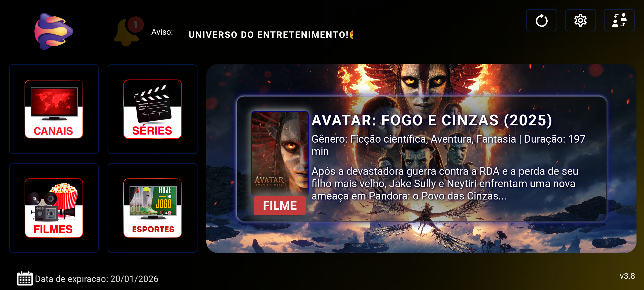Click the calendar icon near expiration date
This screenshot has height=290, width=644.
tap(25, 279)
